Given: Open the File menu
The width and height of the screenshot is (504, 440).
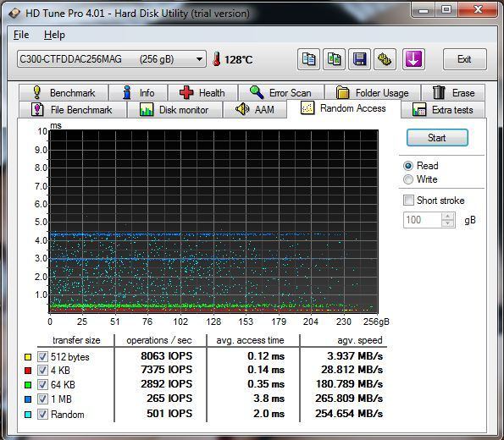Looking at the screenshot, I should tap(21, 35).
